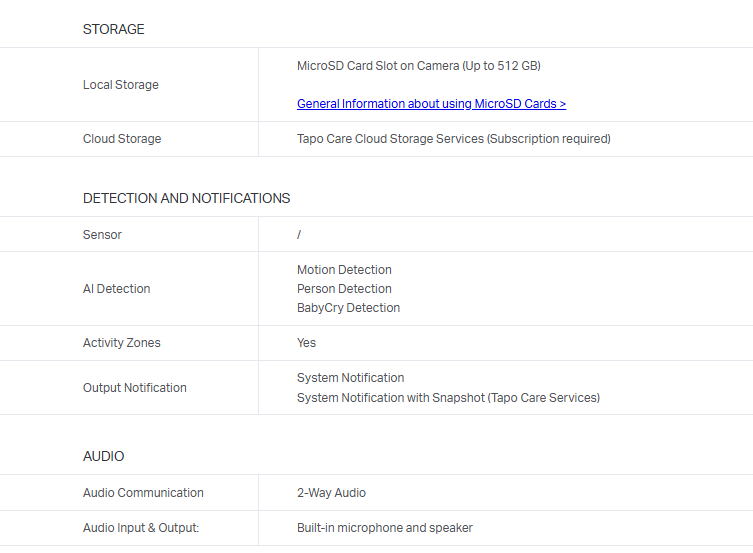753x553 pixels.
Task: Select the Cloud Storage row label
Action: click(121, 139)
